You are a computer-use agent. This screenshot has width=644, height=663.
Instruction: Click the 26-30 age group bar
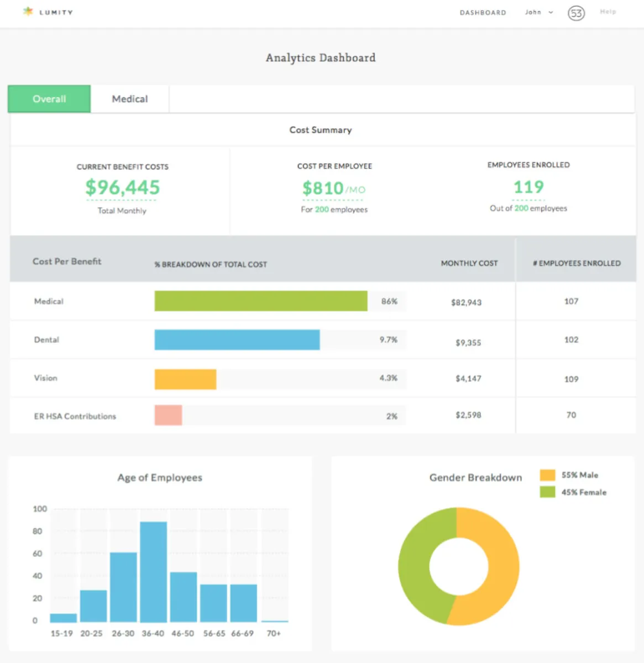[123, 587]
